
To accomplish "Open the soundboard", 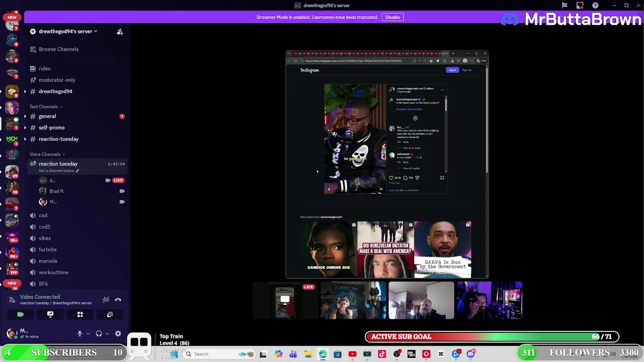I will [x=110, y=314].
